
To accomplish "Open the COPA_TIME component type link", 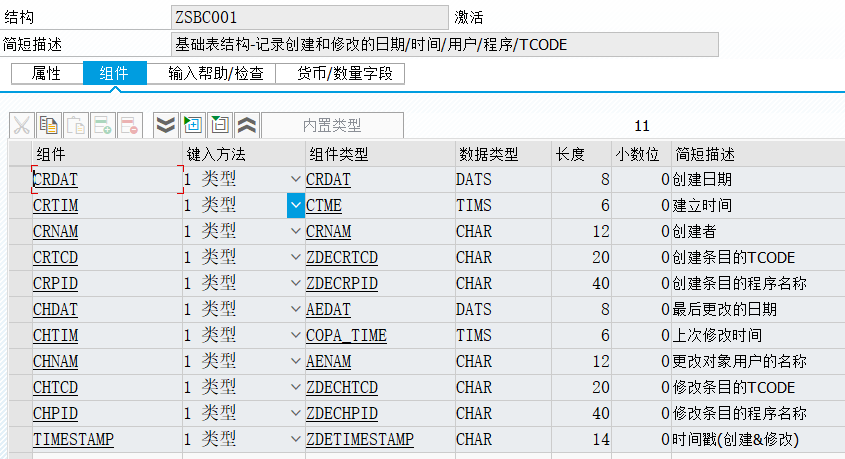I will (347, 335).
